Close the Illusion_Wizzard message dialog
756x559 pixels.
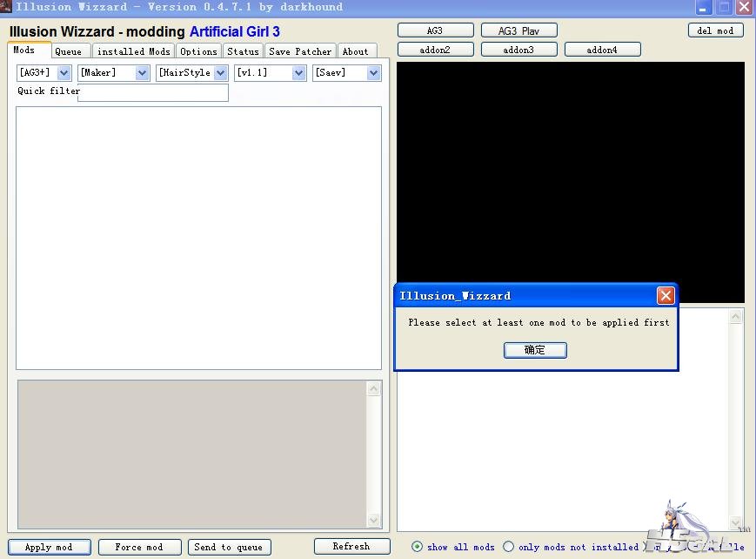point(666,295)
